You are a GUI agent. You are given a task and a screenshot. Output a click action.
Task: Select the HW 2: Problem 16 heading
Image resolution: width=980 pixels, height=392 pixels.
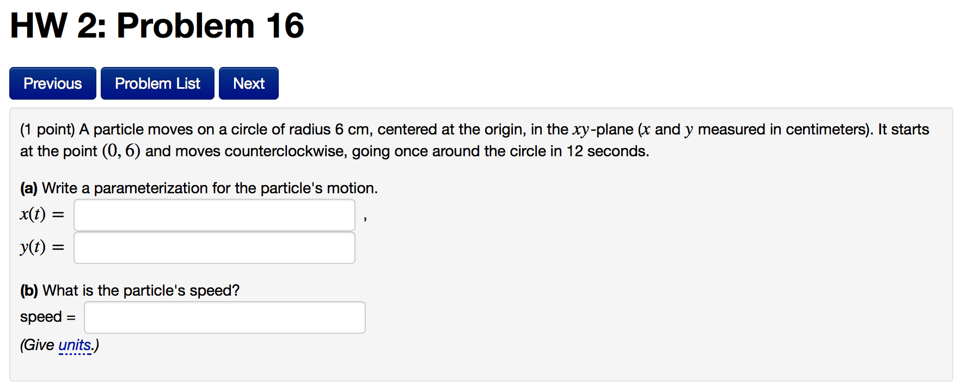157,24
